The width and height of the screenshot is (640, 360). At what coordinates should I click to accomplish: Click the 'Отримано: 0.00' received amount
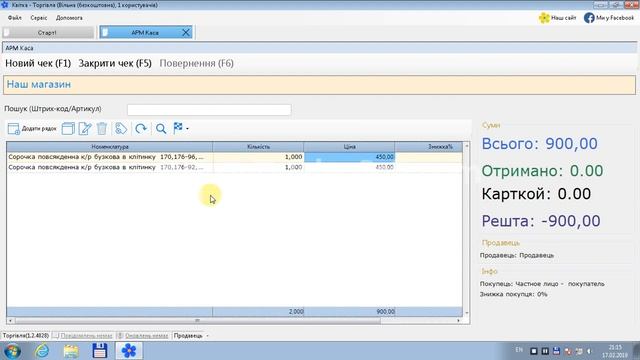coord(542,171)
